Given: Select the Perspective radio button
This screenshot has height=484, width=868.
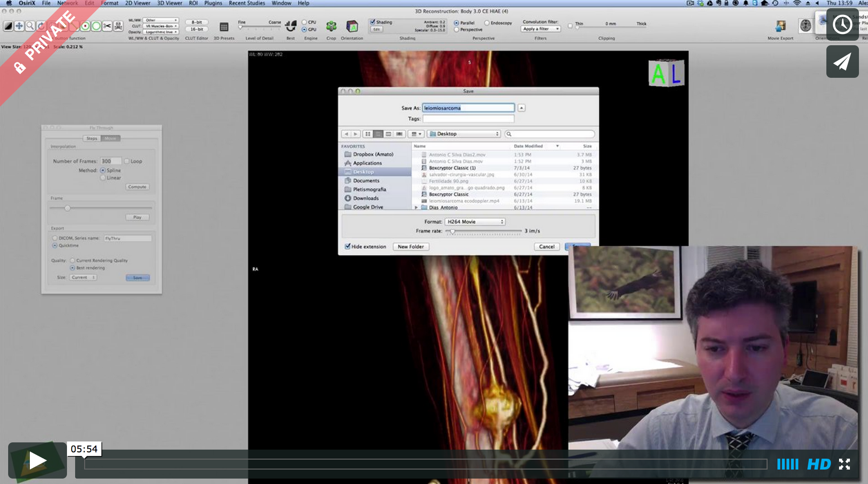Looking at the screenshot, I should pyautogui.click(x=456, y=30).
